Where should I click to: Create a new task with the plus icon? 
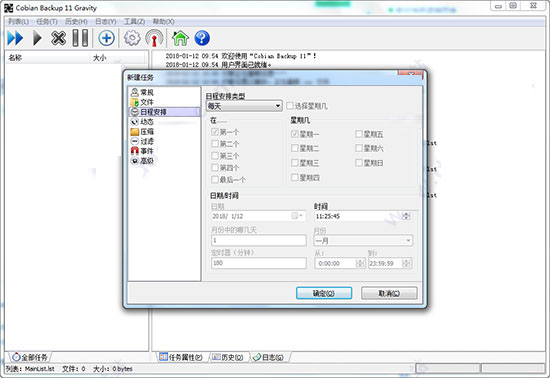(x=106, y=38)
